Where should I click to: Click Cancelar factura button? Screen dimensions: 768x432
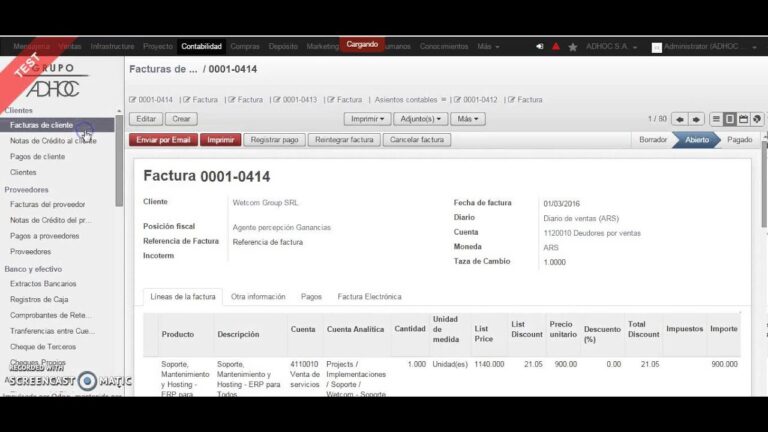(417, 140)
